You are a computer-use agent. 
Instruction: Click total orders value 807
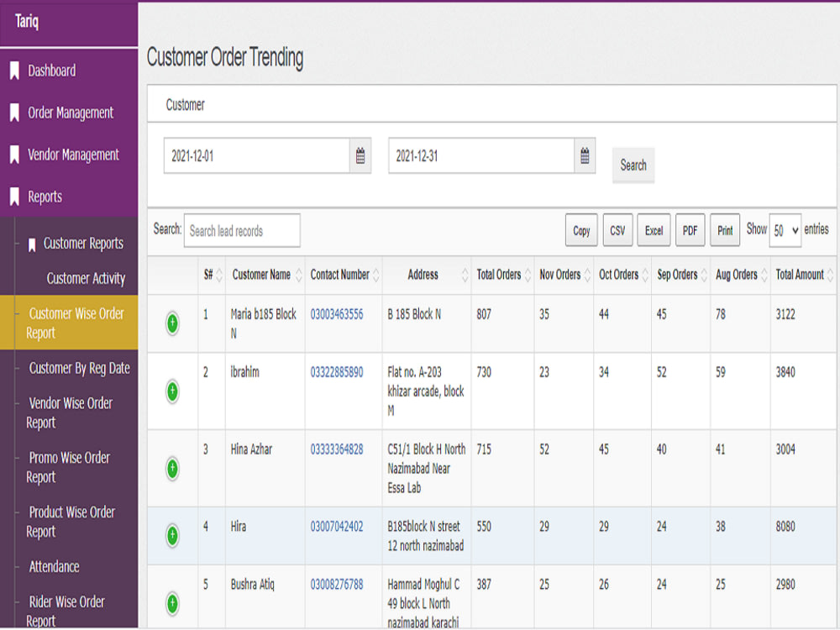[484, 314]
